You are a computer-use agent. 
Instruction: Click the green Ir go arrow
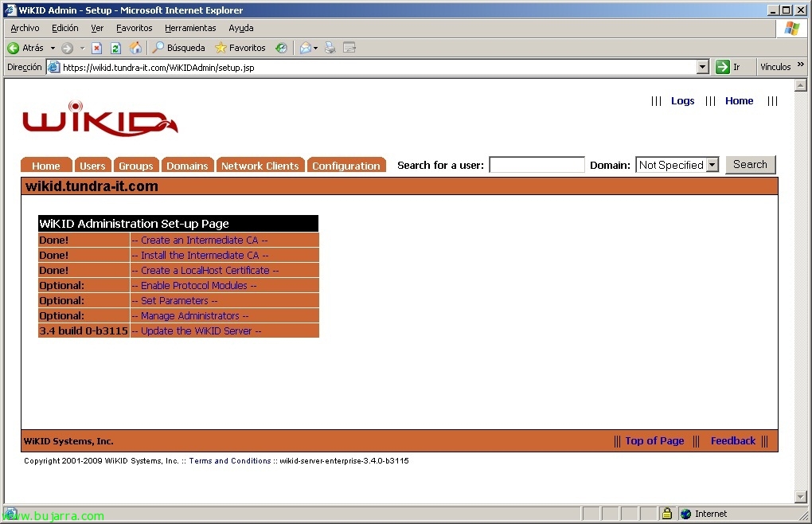[722, 67]
